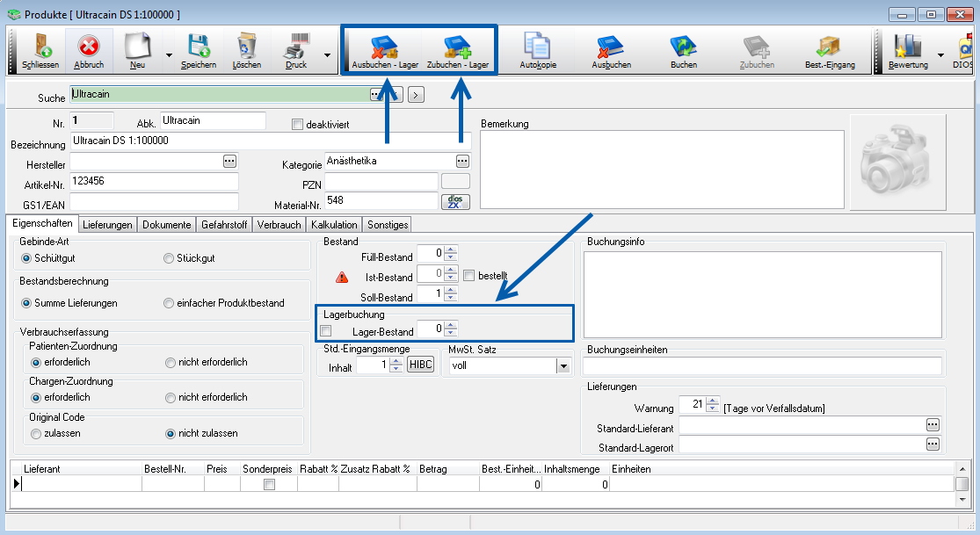This screenshot has width=980, height=535.
Task: Click blank button beside PZN field
Action: 455,182
